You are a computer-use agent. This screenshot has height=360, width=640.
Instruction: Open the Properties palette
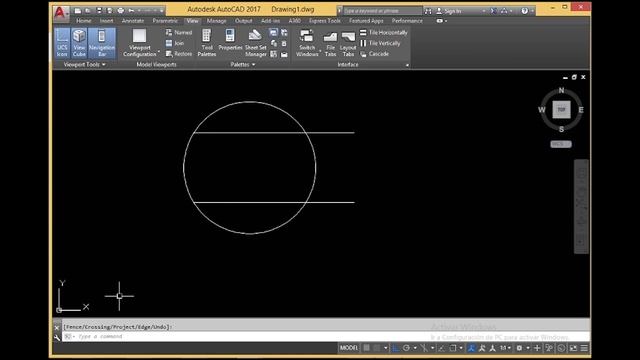[230, 40]
